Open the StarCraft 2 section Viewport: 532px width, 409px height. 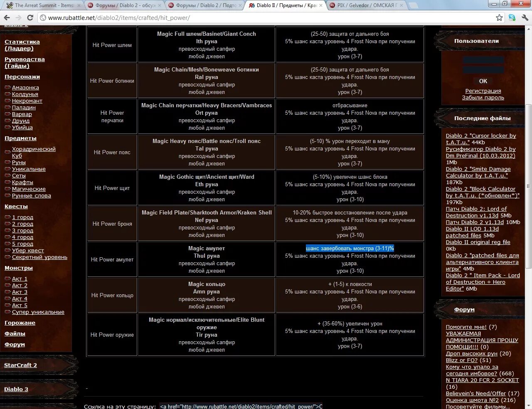pos(20,365)
